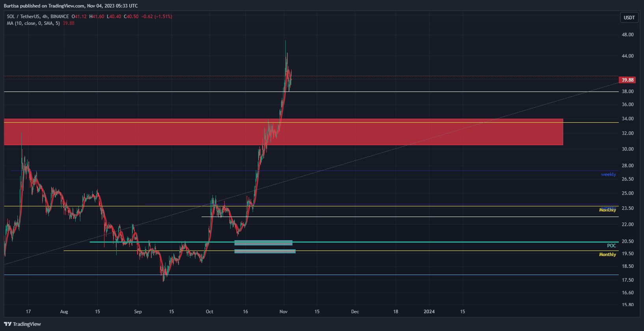Click the Sep date axis label
This screenshot has width=644, height=331.
138,312
